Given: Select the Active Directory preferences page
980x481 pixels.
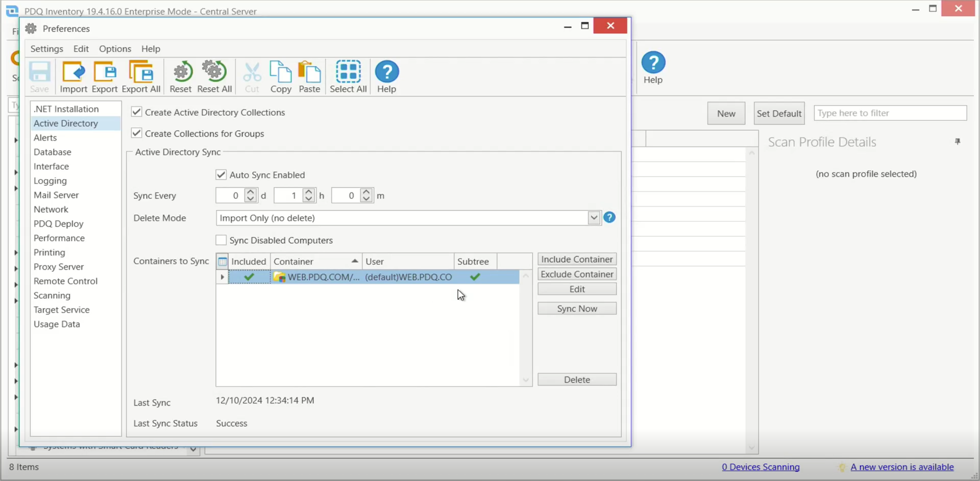Looking at the screenshot, I should (76, 123).
